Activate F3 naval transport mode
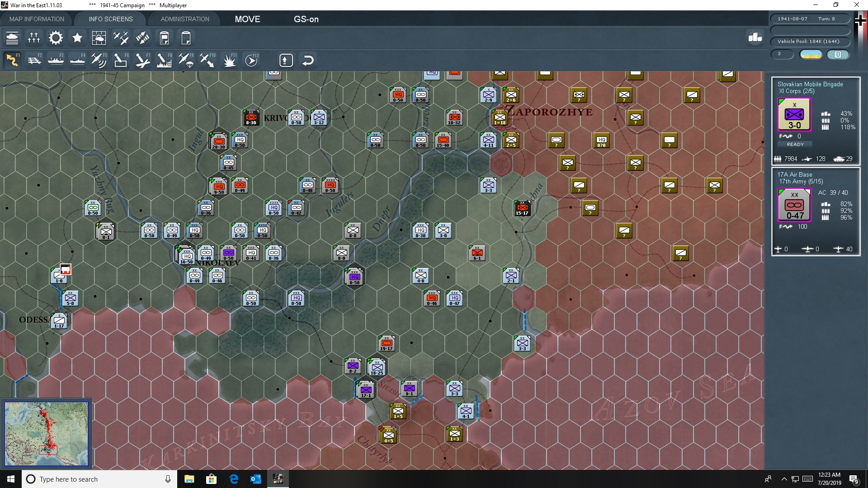The height and width of the screenshot is (488, 868). (x=56, y=60)
